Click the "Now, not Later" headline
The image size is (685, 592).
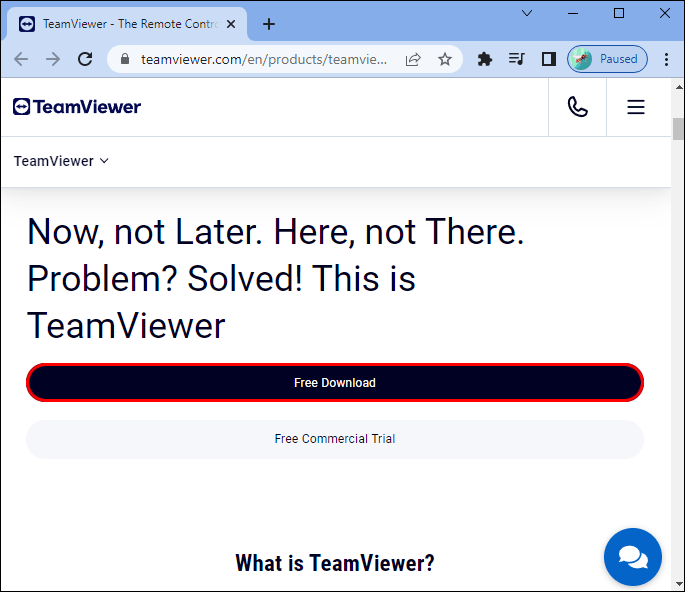(x=275, y=278)
